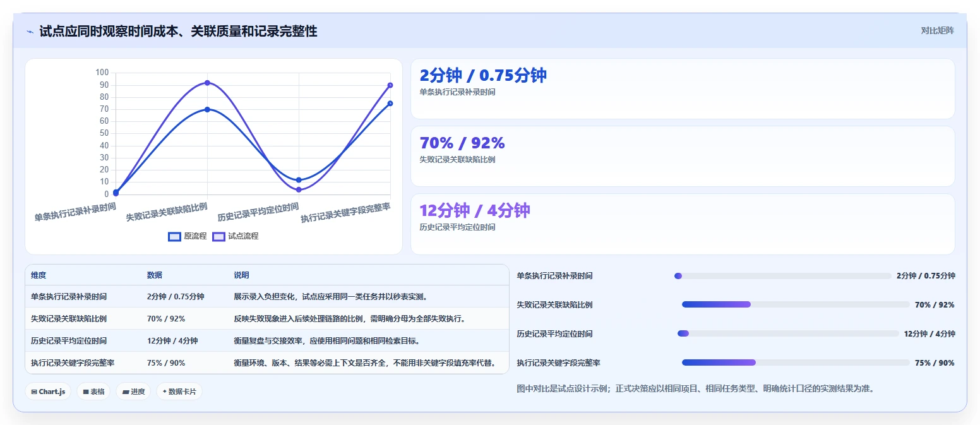Click the 对比矩阵 label in the header
This screenshot has width=980, height=425.
[937, 30]
